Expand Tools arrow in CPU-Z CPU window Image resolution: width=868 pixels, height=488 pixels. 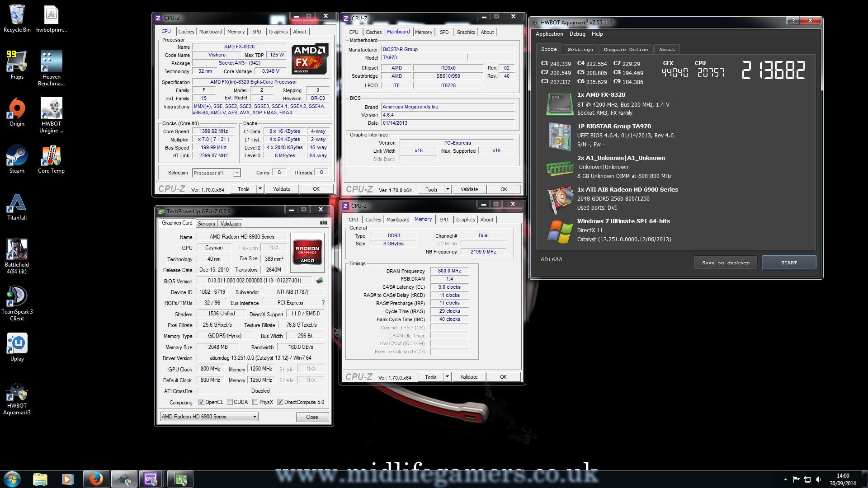(x=260, y=189)
